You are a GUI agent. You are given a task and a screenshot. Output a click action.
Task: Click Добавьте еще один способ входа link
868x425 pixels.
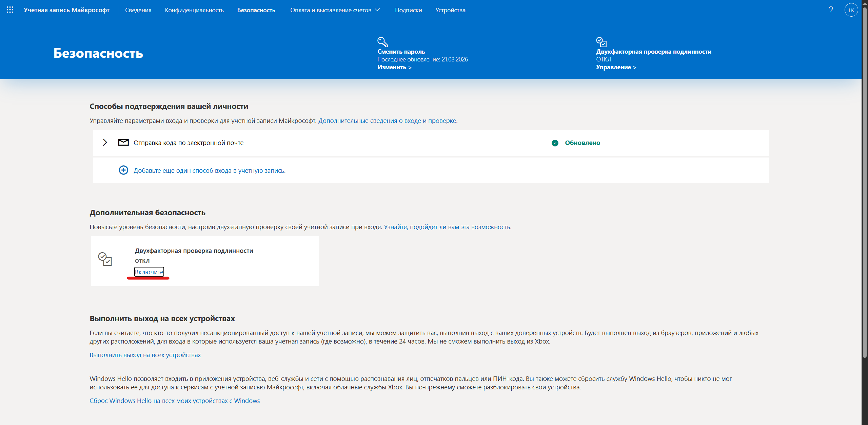(210, 170)
